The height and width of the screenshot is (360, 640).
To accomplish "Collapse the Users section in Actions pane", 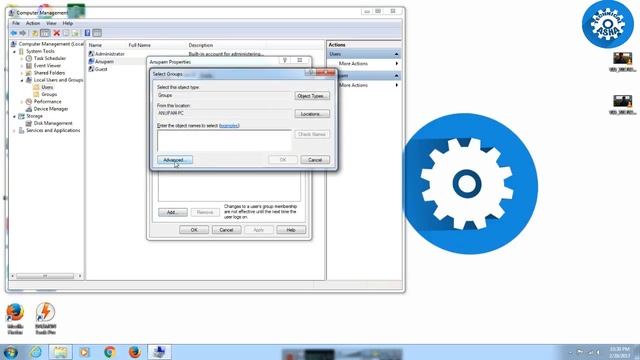I will pos(396,54).
